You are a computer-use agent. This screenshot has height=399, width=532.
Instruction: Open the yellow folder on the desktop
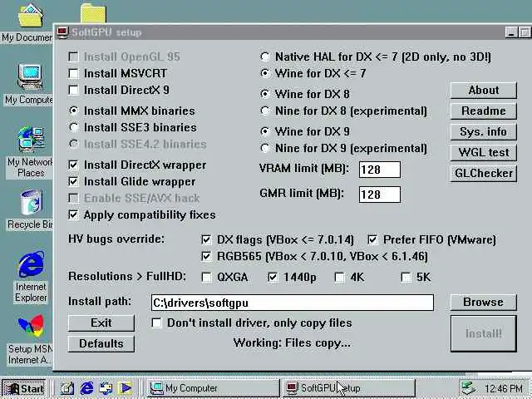click(x=93, y=13)
